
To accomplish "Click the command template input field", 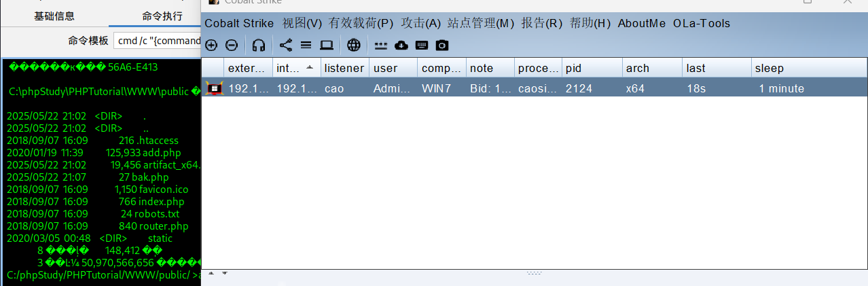I will 157,41.
